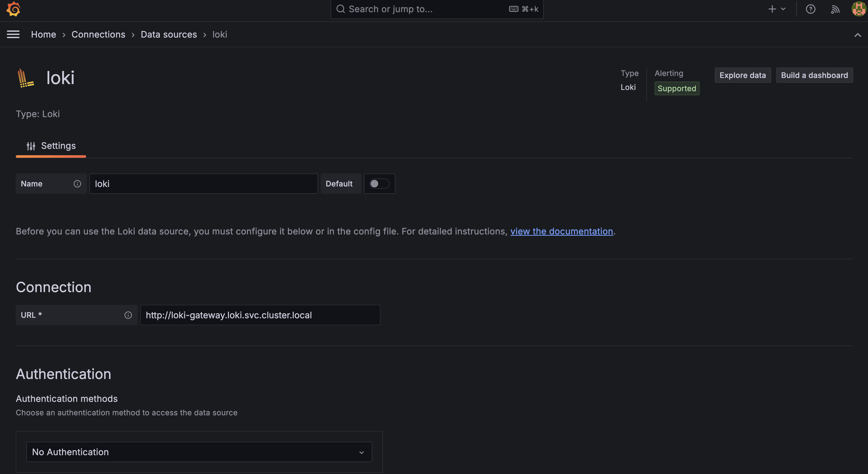Click the URL input field
This screenshot has height=474, width=868.
tap(260, 315)
